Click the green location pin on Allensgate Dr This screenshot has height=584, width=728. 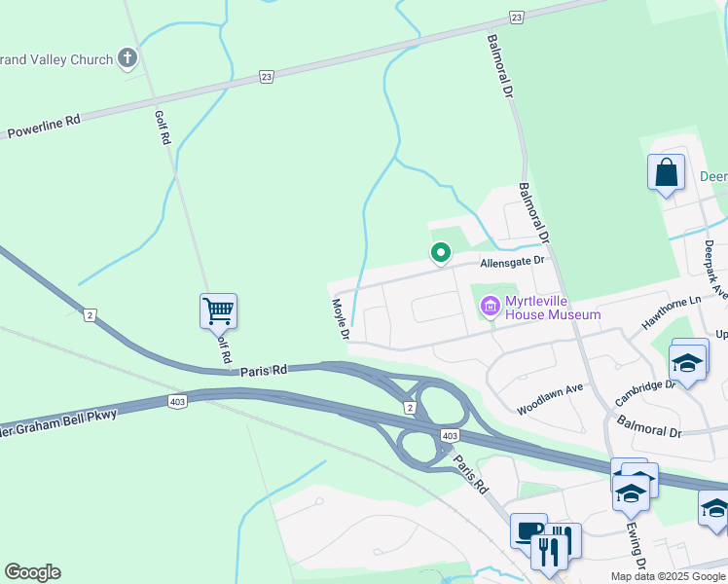[441, 254]
